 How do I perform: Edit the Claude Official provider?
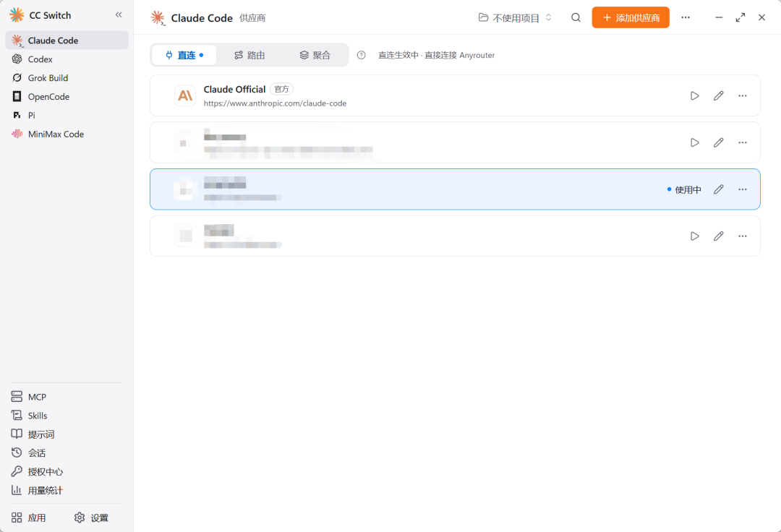pyautogui.click(x=718, y=95)
